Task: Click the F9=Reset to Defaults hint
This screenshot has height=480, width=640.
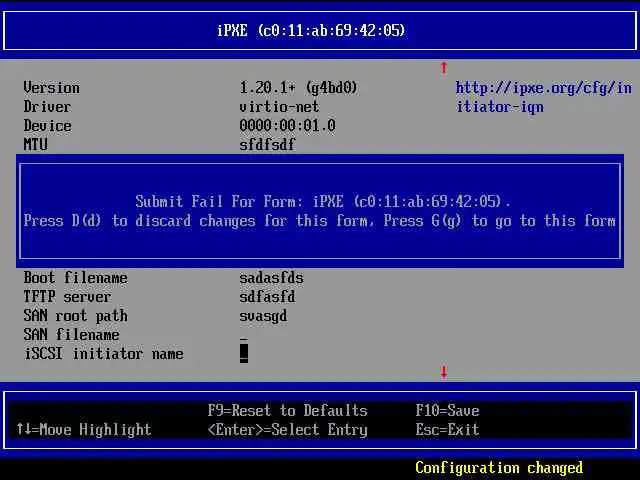Action: (x=287, y=410)
